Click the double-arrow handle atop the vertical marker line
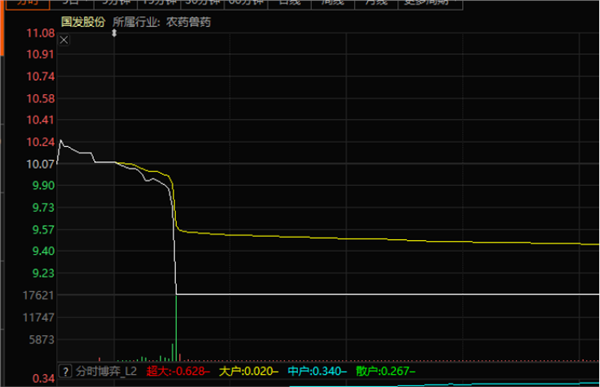The image size is (600, 387). (114, 33)
